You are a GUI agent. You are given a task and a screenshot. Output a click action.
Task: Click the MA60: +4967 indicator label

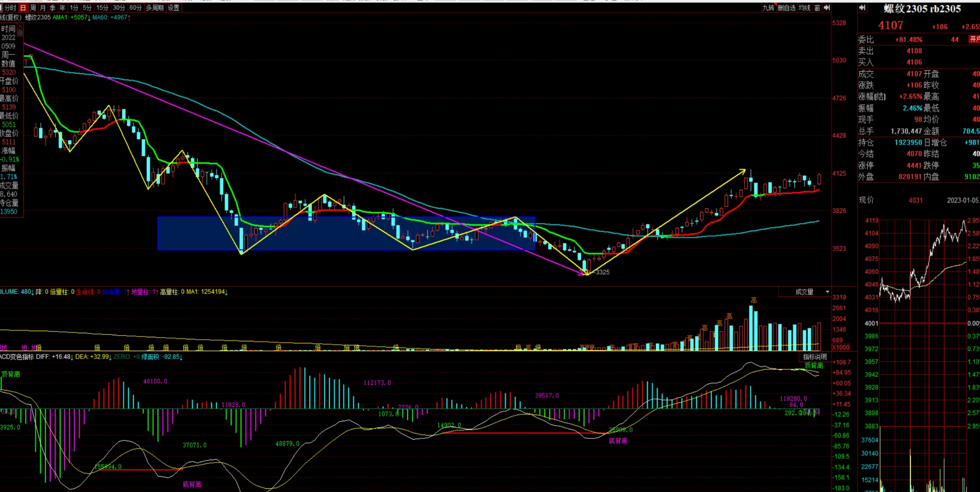111,18
